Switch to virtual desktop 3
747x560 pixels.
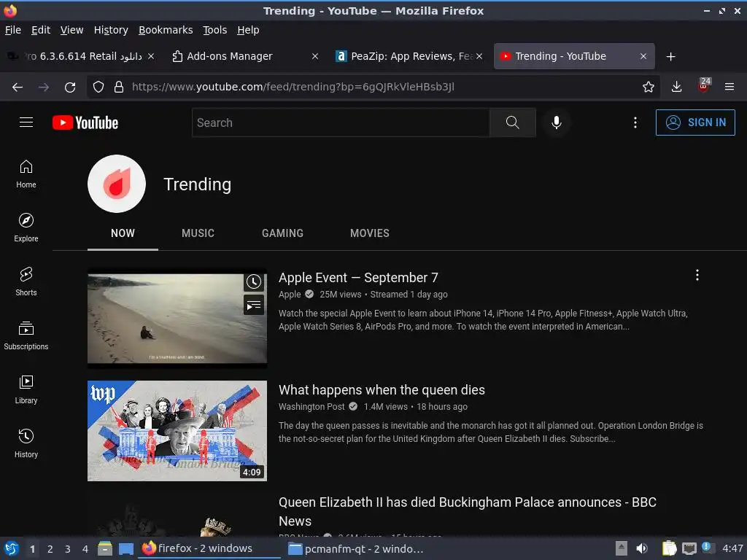[68, 549]
